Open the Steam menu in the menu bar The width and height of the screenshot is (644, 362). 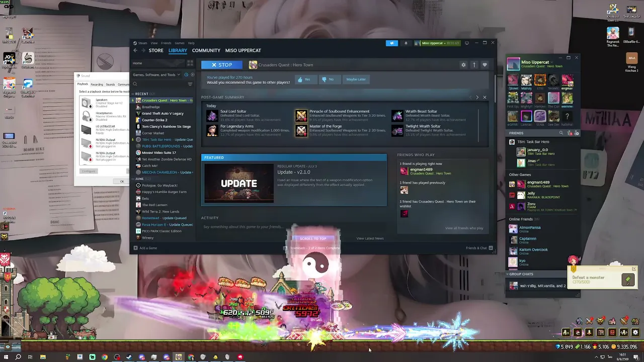142,43
